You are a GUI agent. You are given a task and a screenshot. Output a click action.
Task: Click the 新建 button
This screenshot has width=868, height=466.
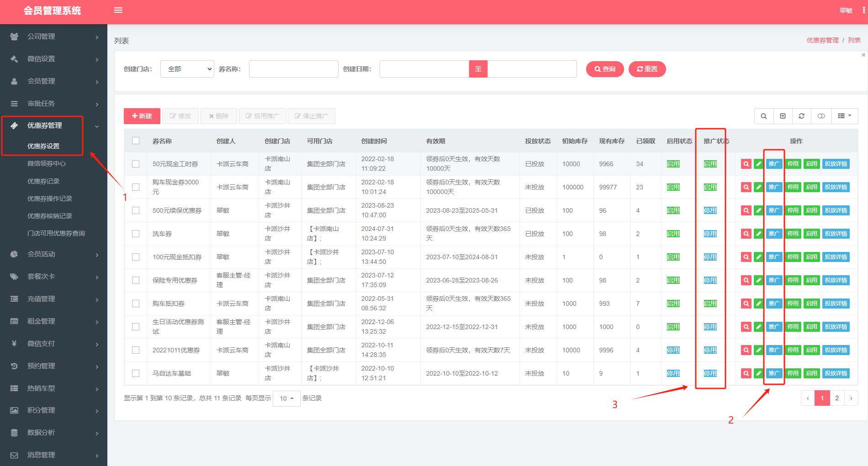click(x=142, y=116)
